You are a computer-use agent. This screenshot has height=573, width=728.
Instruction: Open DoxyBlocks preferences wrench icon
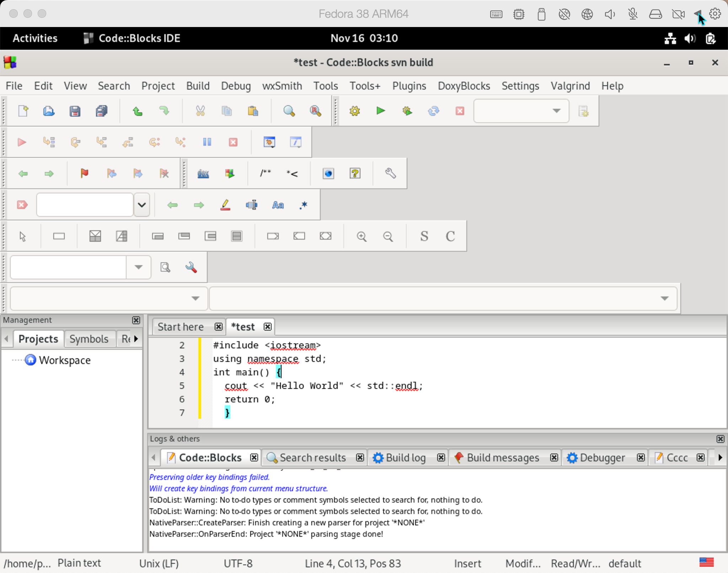point(390,173)
